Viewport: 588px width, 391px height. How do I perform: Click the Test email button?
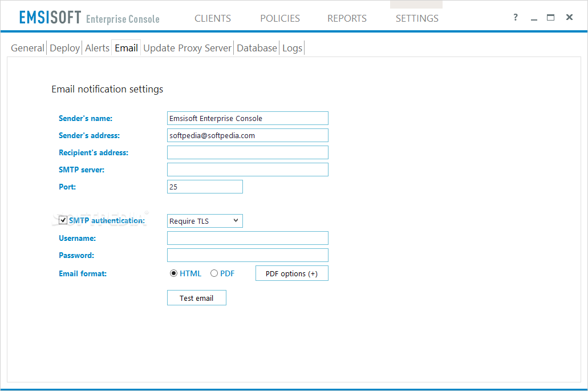tap(197, 298)
